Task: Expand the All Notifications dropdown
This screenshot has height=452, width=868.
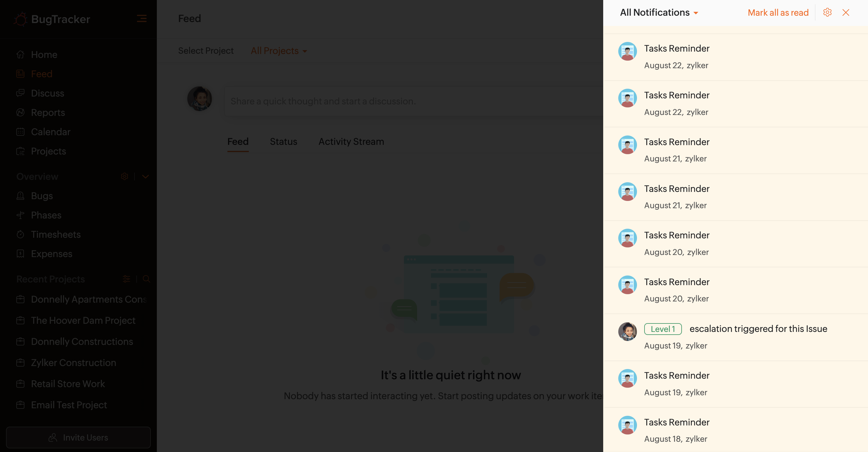Action: coord(659,12)
